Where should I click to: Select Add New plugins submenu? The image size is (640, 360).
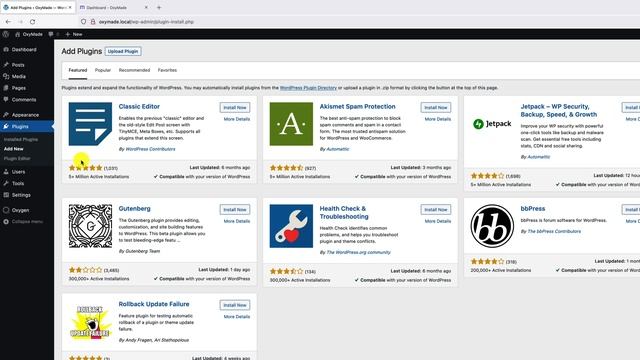pyautogui.click(x=13, y=149)
